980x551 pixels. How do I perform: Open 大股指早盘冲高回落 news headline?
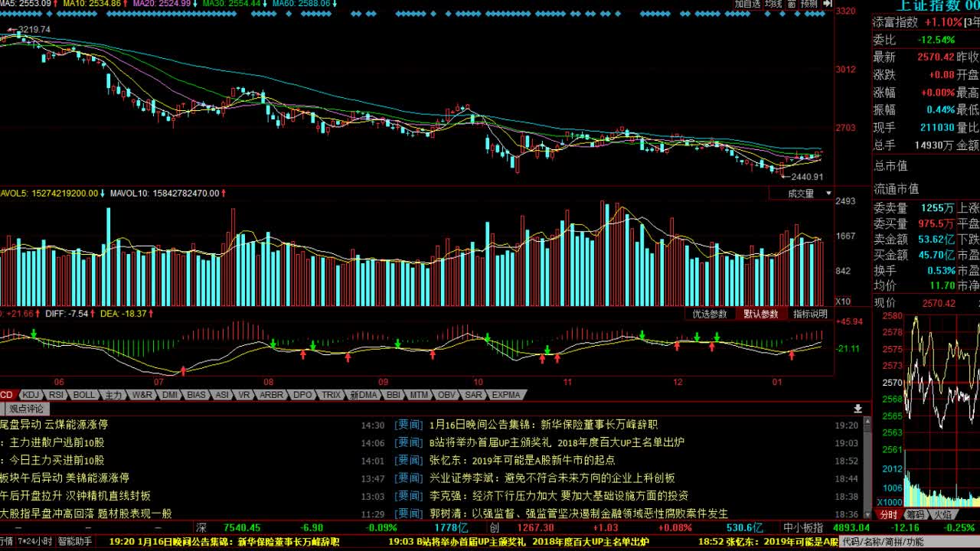click(86, 513)
